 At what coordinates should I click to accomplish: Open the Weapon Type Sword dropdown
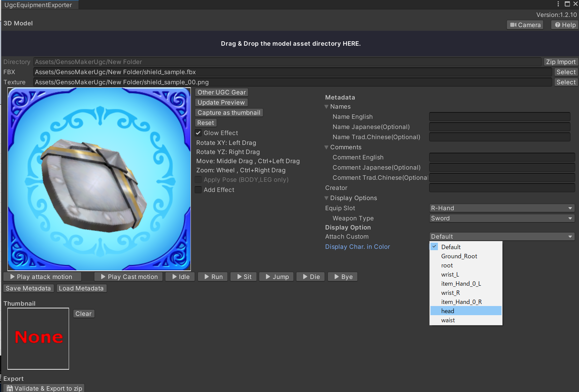pyautogui.click(x=502, y=218)
